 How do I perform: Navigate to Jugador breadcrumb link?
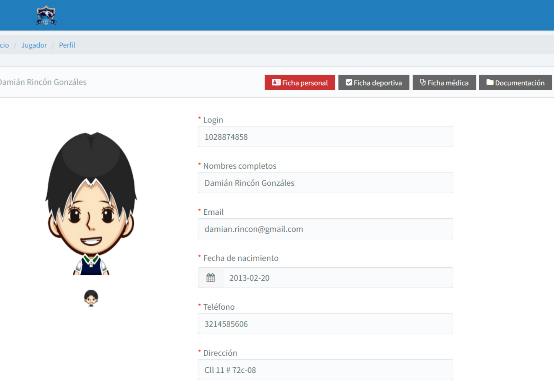click(34, 45)
